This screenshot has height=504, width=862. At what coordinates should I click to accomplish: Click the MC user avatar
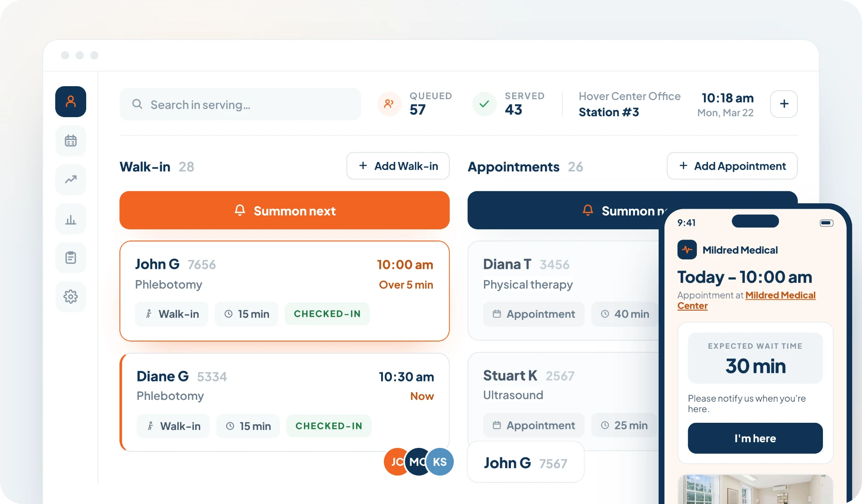(416, 461)
